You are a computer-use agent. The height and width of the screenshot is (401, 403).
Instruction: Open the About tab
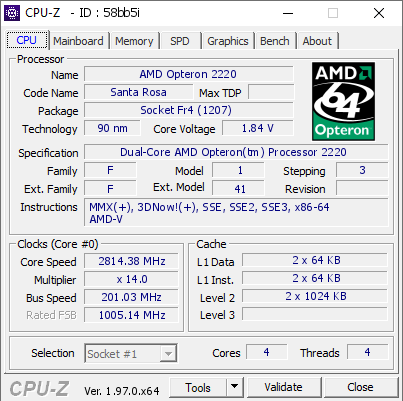(x=317, y=41)
